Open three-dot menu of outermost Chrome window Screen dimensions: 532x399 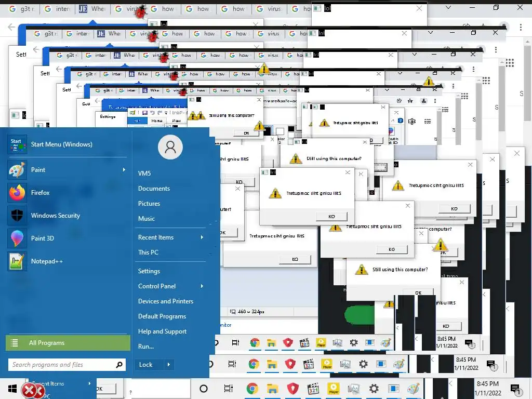(x=521, y=27)
